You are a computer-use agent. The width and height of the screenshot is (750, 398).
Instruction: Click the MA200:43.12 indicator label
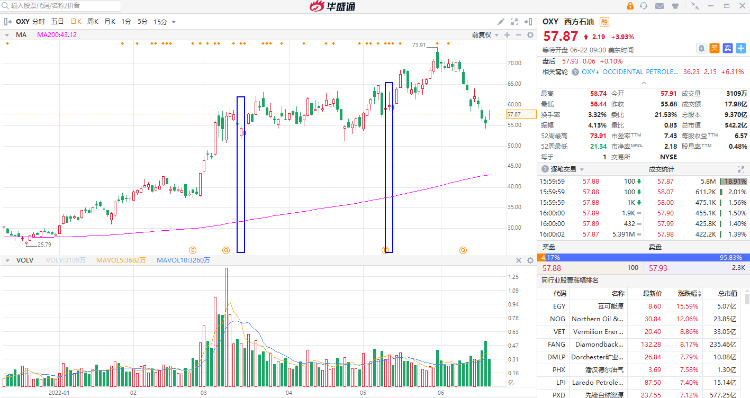click(x=56, y=35)
